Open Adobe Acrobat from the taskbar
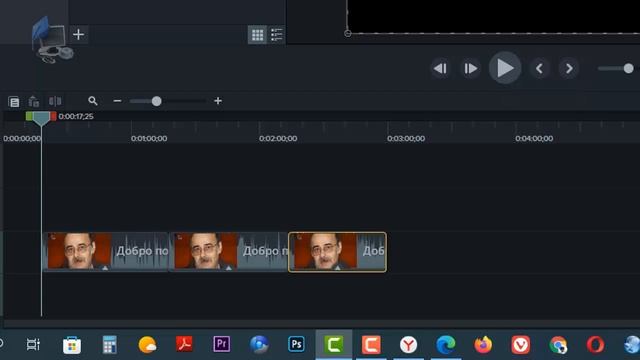Image resolution: width=640 pixels, height=360 pixels. pyautogui.click(x=184, y=344)
